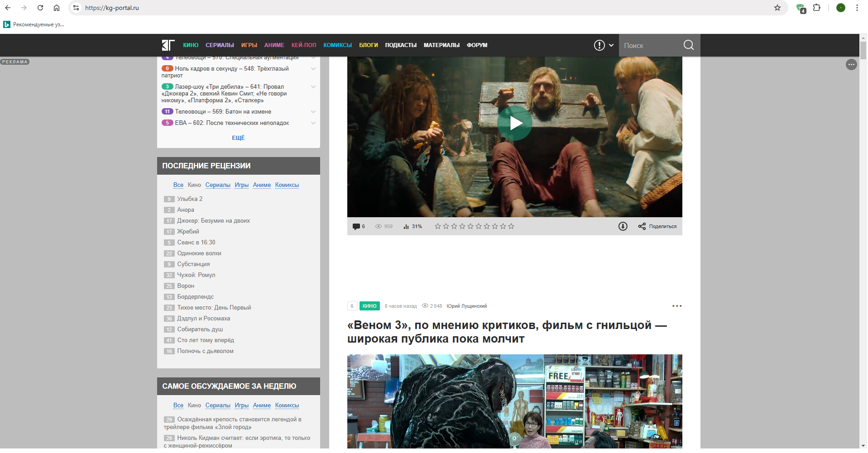View site information icon in address bar
Viewport: 868px width, 453px height.
coord(76,8)
